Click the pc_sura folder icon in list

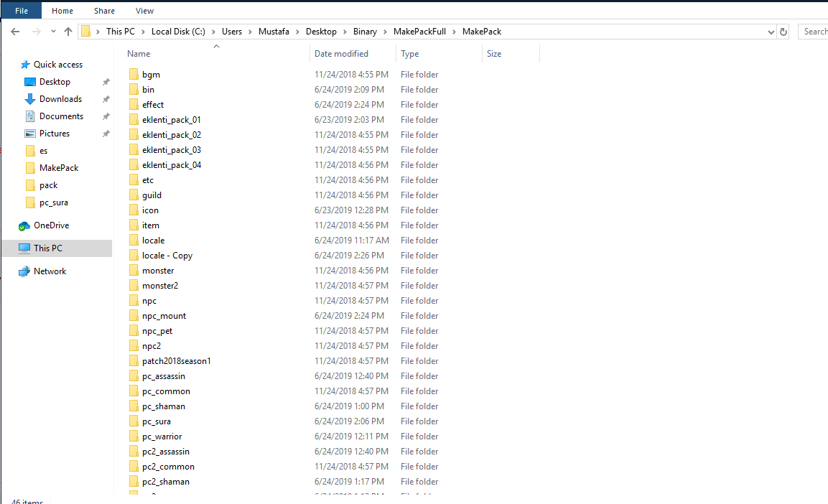[x=134, y=421]
